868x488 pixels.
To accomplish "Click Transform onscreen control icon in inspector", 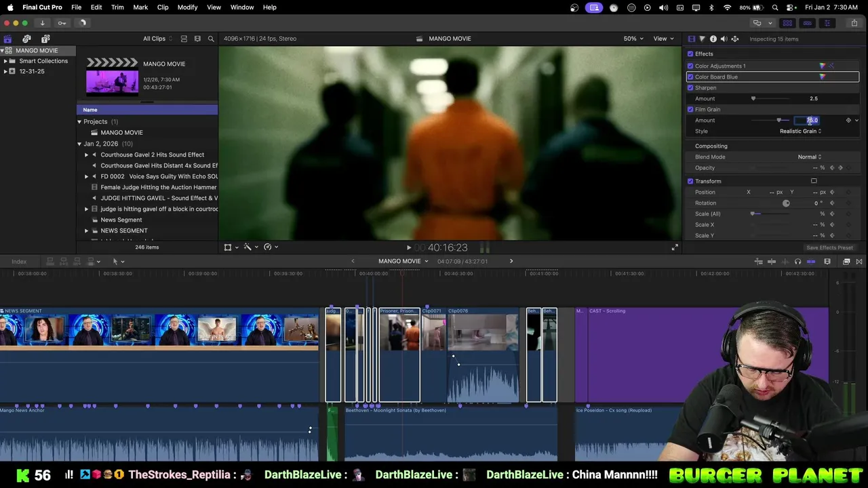I will (x=814, y=181).
